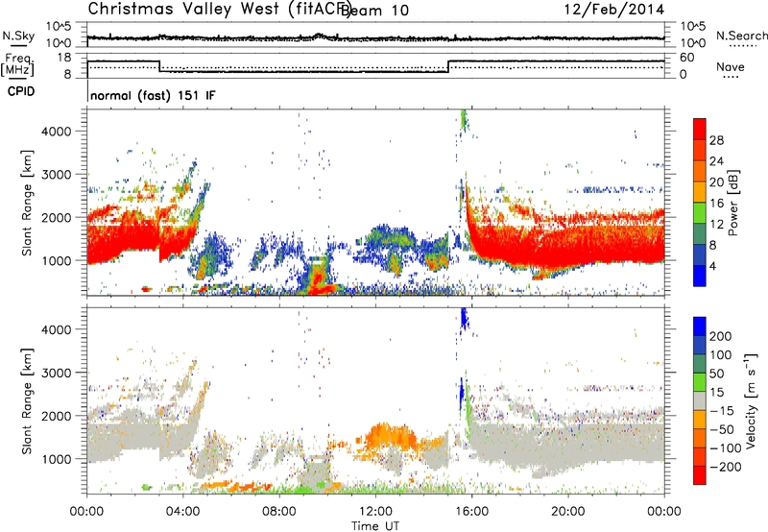Click the orange velocity patch near 12:00
The width and height of the screenshot is (768, 532).
(390, 435)
